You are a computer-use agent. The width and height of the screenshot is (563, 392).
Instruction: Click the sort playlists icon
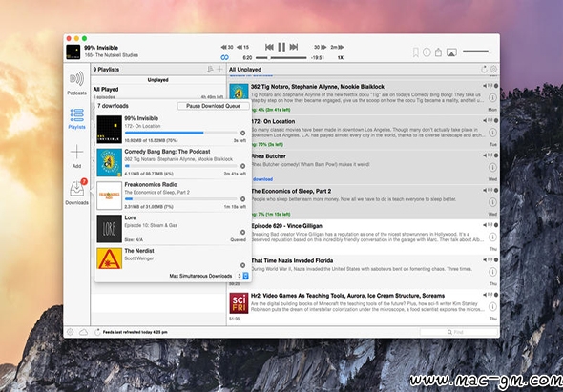(210, 70)
